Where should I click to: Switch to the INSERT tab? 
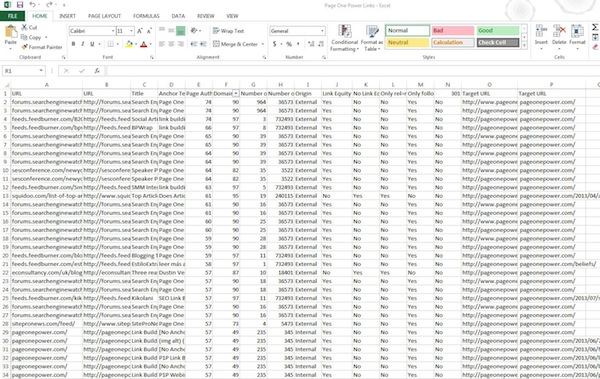click(67, 16)
